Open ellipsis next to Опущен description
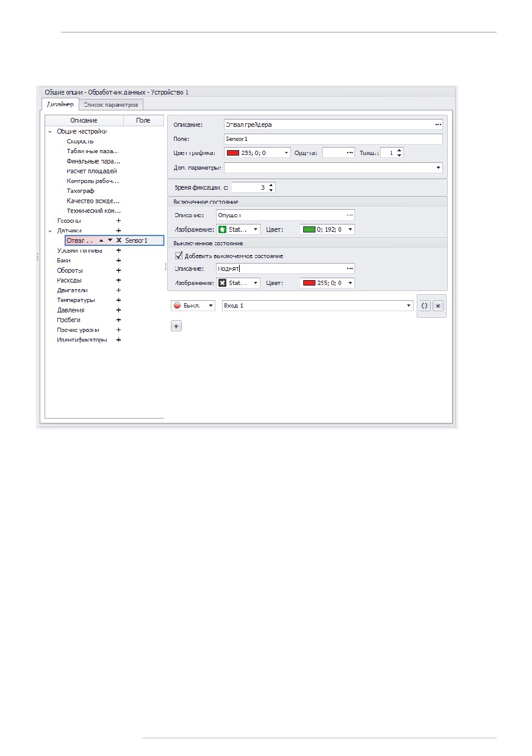The height and width of the screenshot is (756, 532). pos(350,215)
